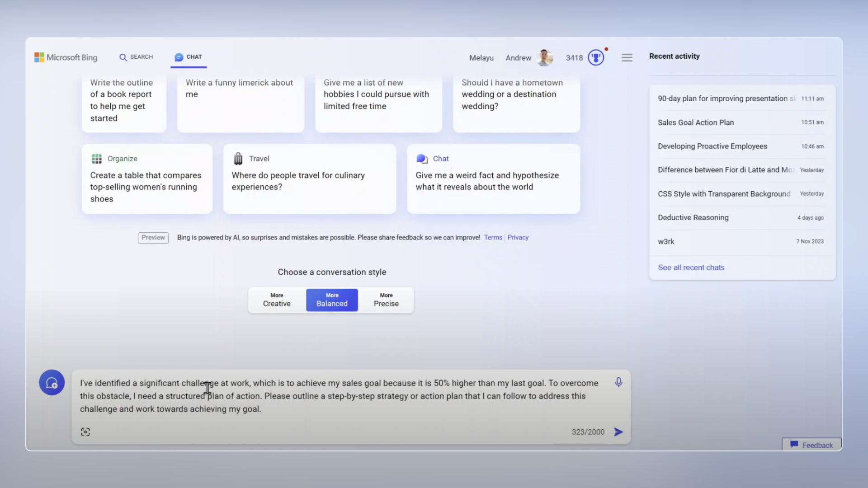The height and width of the screenshot is (488, 868).
Task: Click Privacy link in disclaimer bar
Action: coord(518,237)
